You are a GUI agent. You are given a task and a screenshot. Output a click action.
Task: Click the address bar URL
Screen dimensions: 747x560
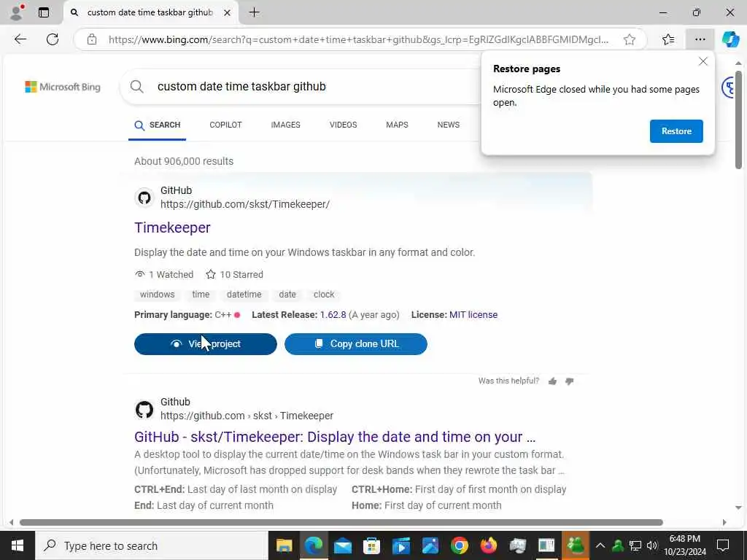(x=358, y=39)
